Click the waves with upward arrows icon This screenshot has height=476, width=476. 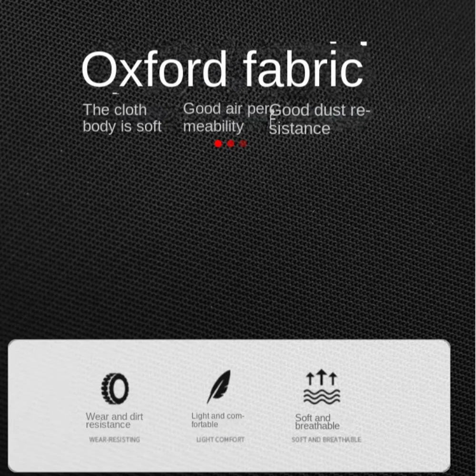[322, 387]
